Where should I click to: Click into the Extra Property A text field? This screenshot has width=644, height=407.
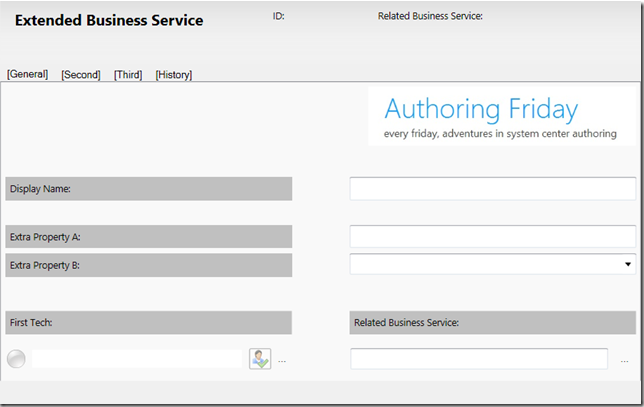(493, 237)
